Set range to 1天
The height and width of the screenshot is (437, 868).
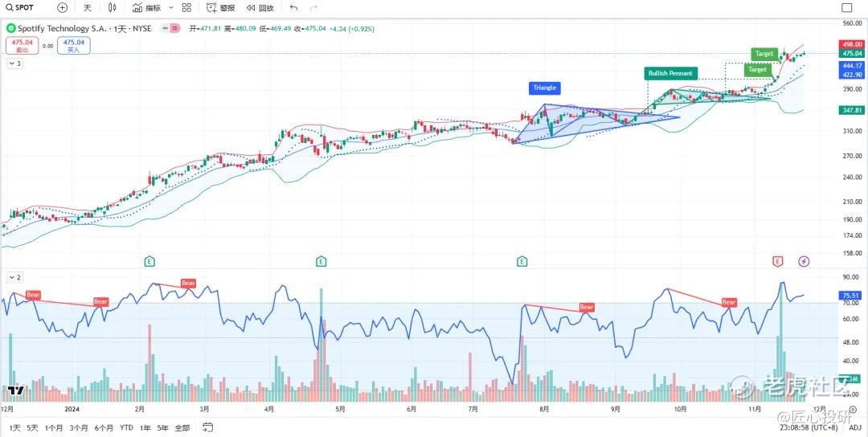point(15,427)
